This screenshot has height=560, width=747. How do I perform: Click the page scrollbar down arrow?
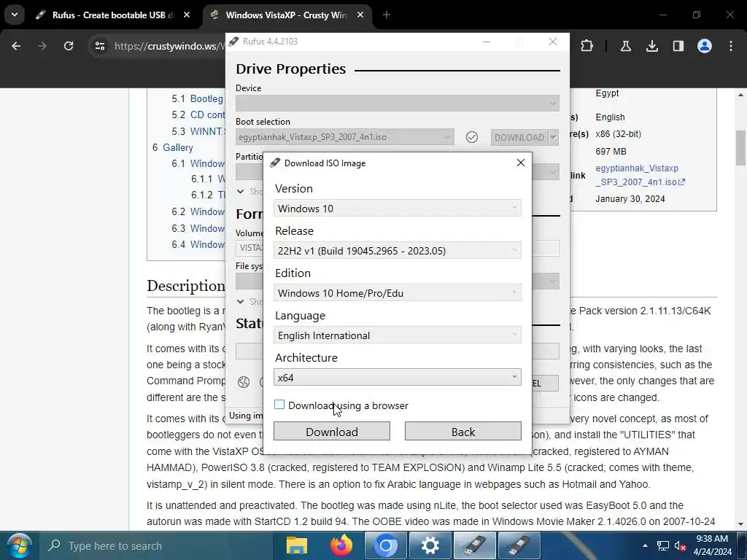tap(741, 525)
